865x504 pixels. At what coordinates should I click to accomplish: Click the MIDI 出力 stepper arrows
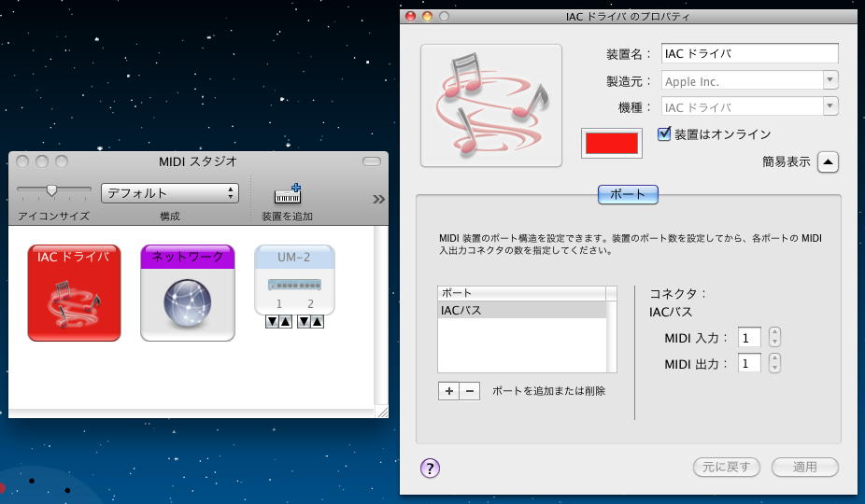tap(774, 363)
